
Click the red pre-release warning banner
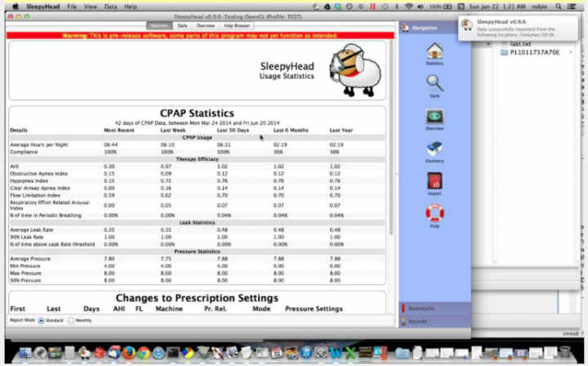pyautogui.click(x=200, y=36)
